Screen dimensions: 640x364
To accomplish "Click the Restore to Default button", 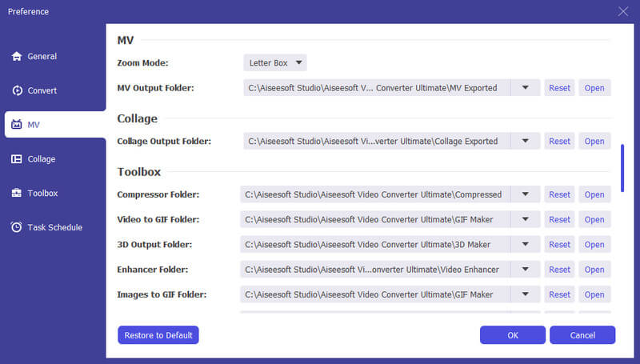I will coord(158,335).
